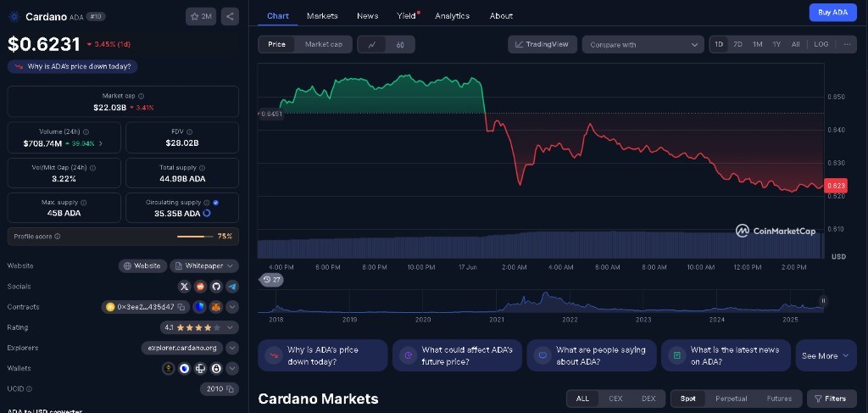
Task: Open the Telegram social link
Action: tap(232, 287)
